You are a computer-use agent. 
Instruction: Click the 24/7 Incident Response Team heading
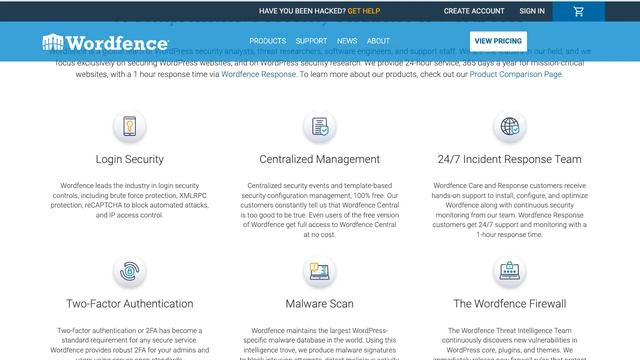(509, 159)
